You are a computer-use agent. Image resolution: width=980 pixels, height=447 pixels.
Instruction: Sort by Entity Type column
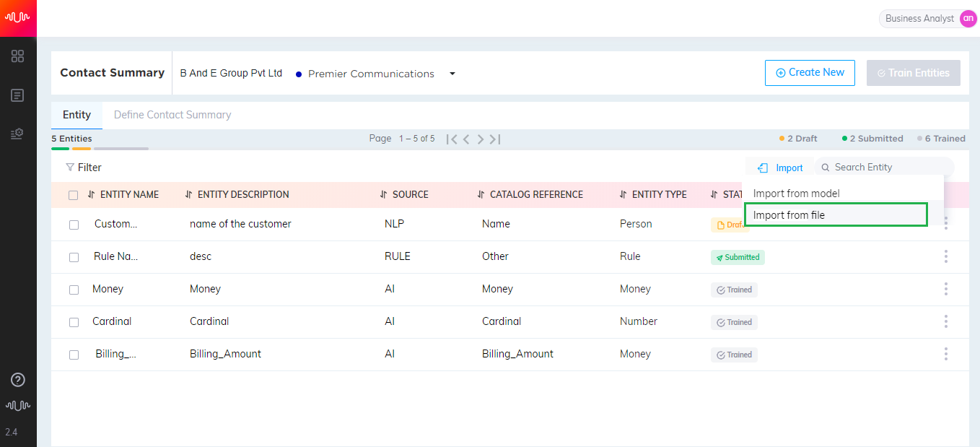[x=653, y=194]
